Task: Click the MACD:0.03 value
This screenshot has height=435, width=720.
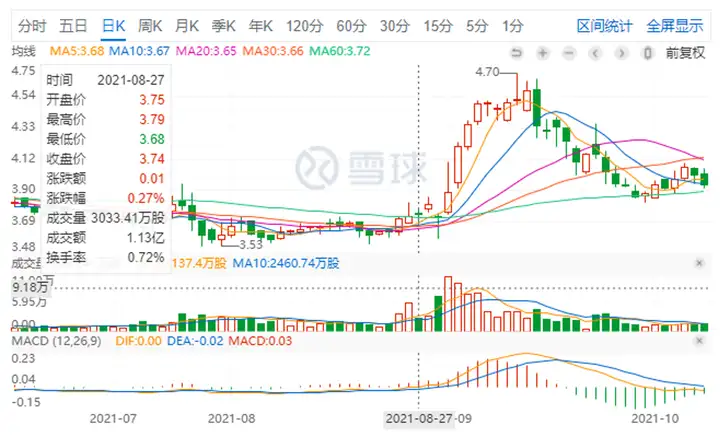Action: click(x=260, y=341)
